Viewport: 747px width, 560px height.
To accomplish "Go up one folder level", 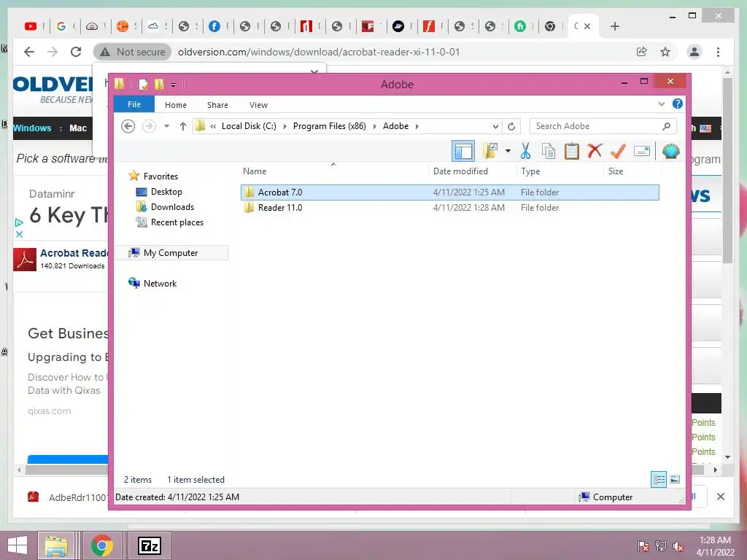I will tap(183, 126).
